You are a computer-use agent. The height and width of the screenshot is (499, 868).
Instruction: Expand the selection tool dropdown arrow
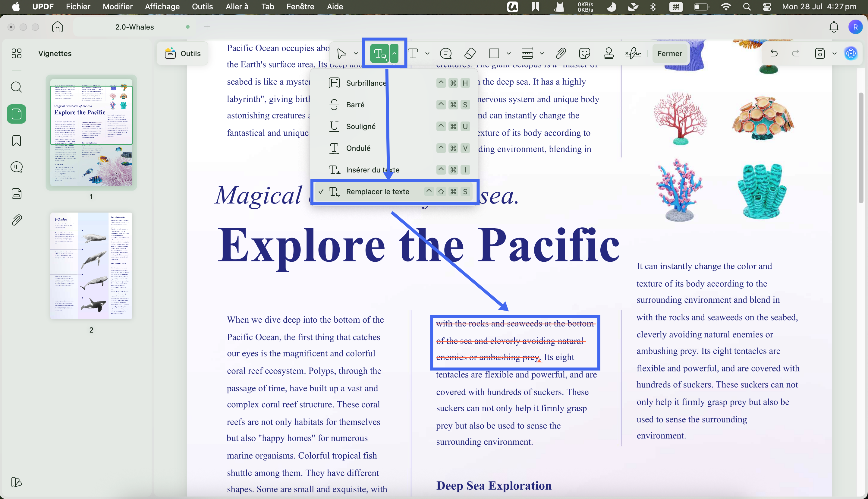coord(356,53)
